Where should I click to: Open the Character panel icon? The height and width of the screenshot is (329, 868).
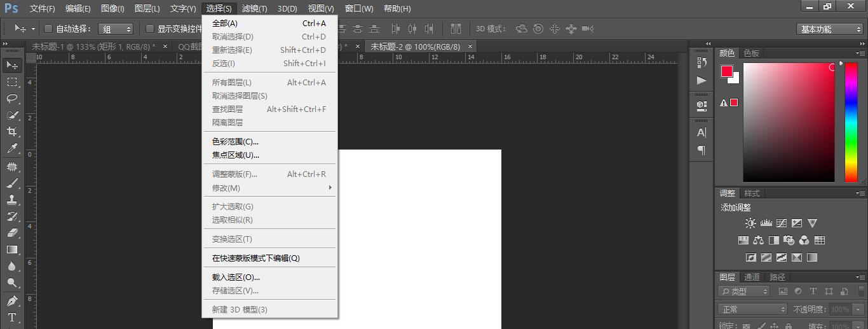(702, 132)
